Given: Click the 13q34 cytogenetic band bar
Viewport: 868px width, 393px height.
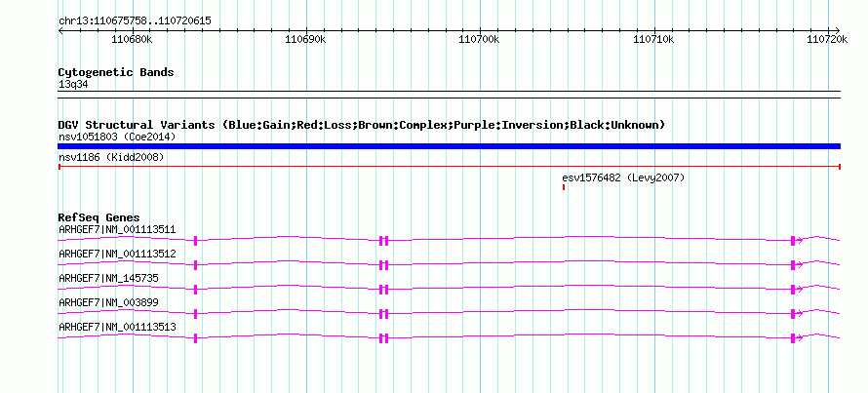Looking at the screenshot, I should (449, 95).
